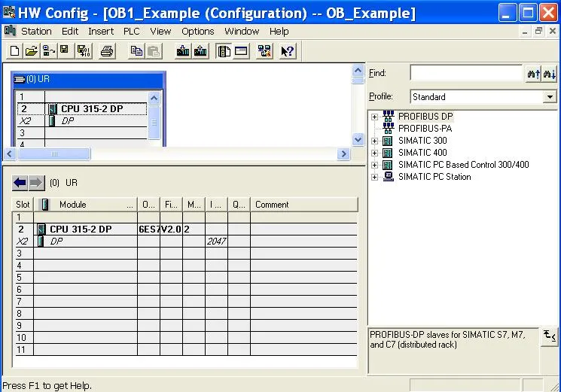The height and width of the screenshot is (392, 561).
Task: Open the Help menu
Action: 279,32
